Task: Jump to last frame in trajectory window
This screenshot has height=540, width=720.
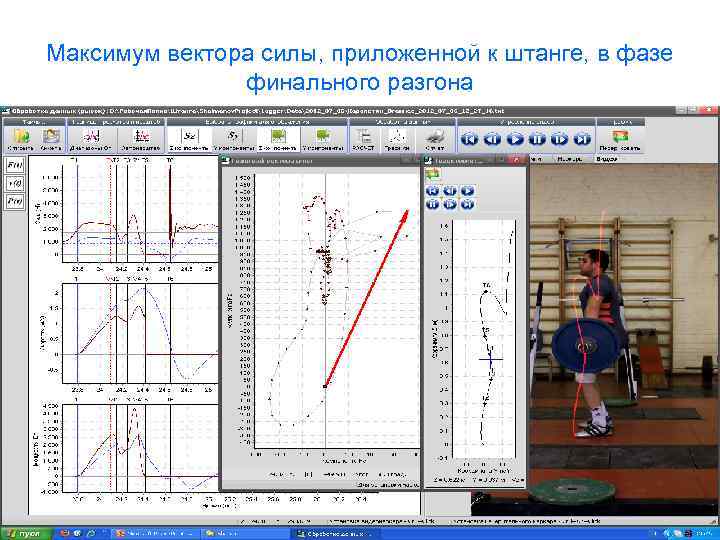Action: (467, 204)
